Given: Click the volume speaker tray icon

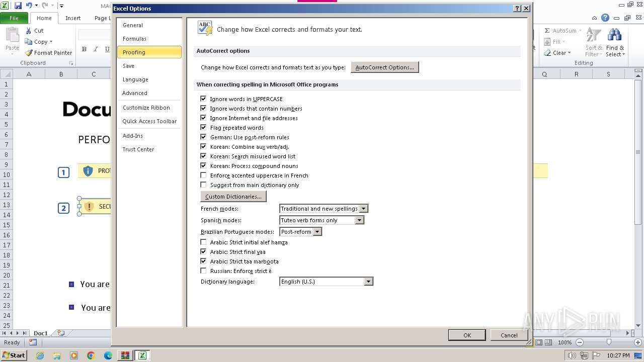Looking at the screenshot, I should tap(572, 355).
